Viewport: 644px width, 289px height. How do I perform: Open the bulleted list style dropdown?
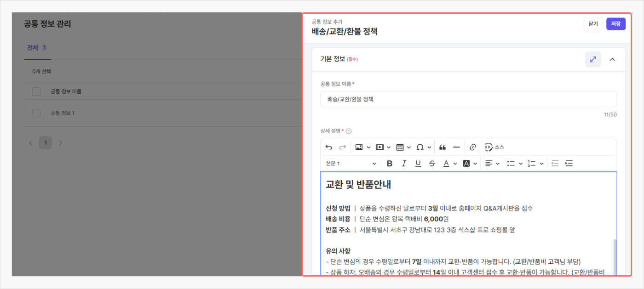tap(515, 164)
